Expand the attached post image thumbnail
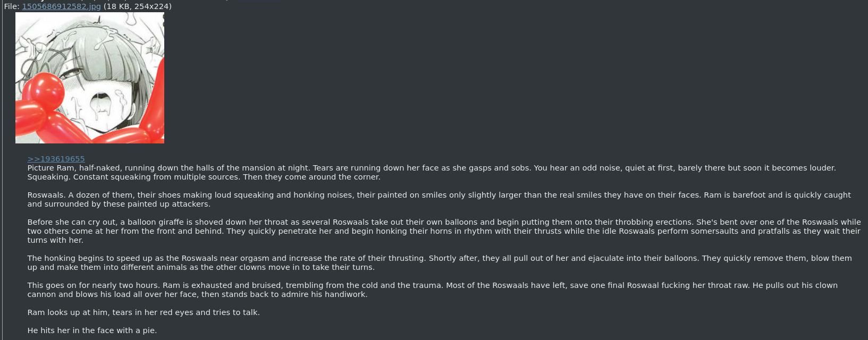 pos(90,78)
